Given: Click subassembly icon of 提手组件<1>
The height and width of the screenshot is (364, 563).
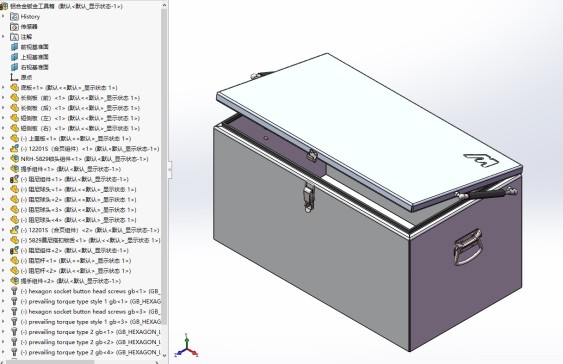Looking at the screenshot, I should (14, 169).
